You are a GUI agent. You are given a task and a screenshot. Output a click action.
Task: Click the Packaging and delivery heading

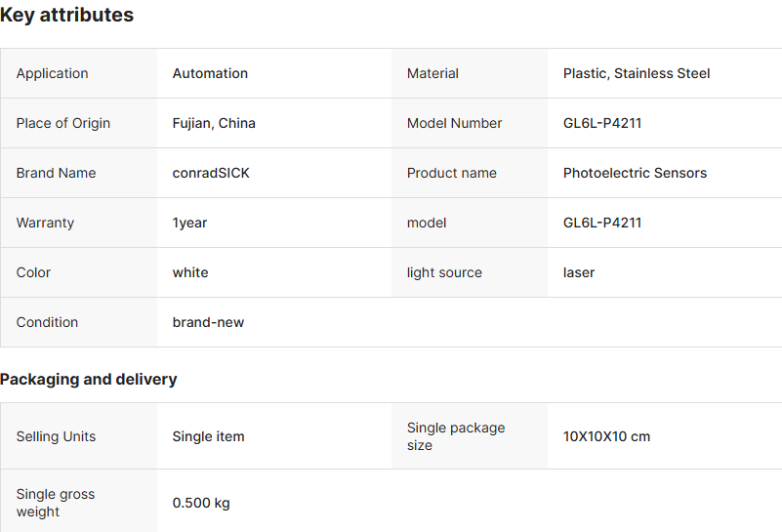(x=89, y=379)
